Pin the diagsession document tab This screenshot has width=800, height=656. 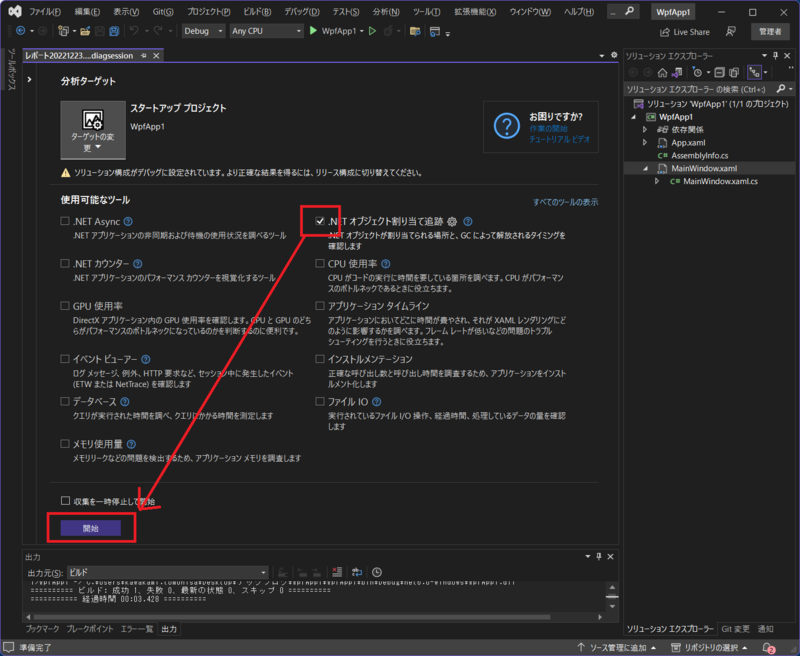pos(144,56)
